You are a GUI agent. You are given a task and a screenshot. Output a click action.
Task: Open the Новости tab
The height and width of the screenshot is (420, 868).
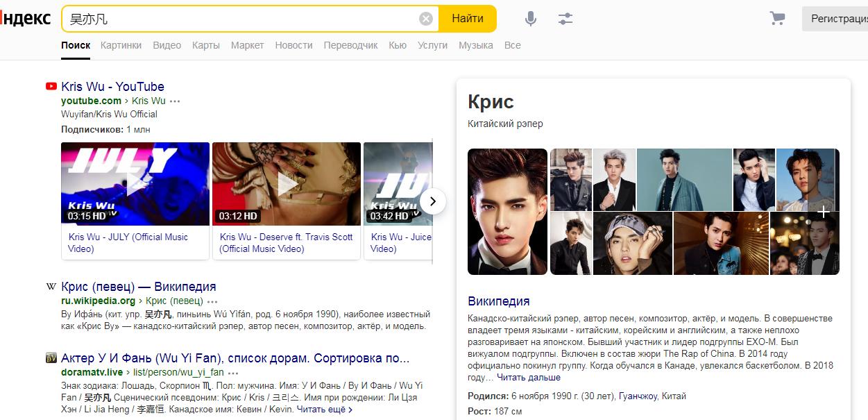[x=293, y=45]
